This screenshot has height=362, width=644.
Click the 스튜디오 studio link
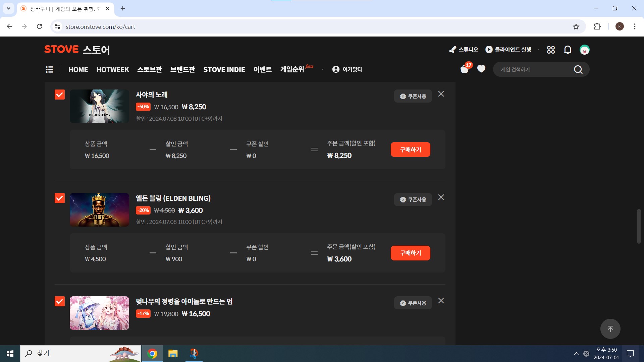click(x=464, y=50)
